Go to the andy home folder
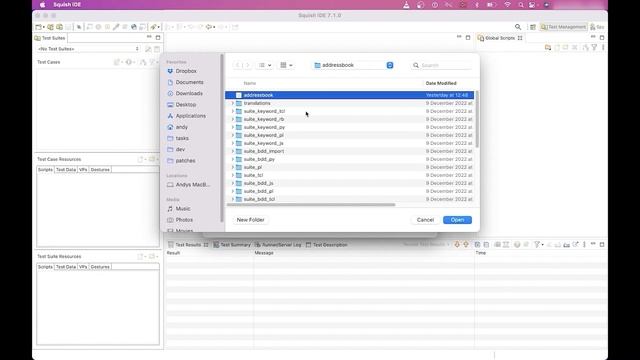Image resolution: width=640 pixels, height=360 pixels. click(177, 127)
